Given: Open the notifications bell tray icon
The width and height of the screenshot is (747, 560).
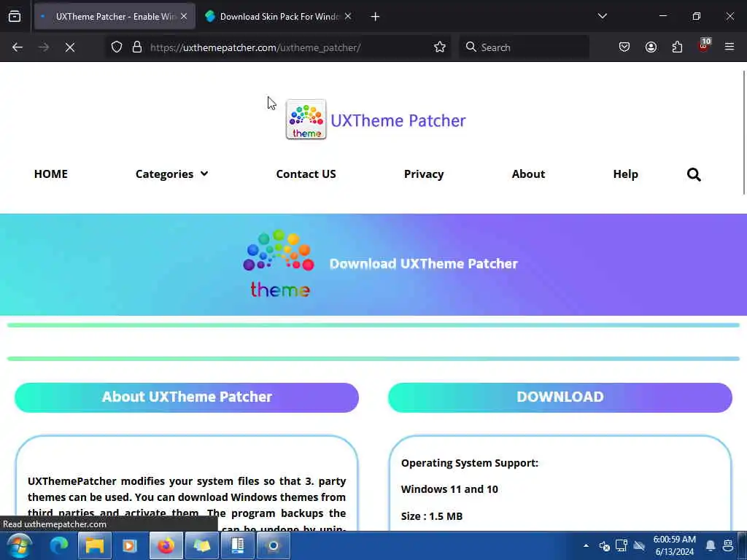Looking at the screenshot, I should tap(711, 545).
